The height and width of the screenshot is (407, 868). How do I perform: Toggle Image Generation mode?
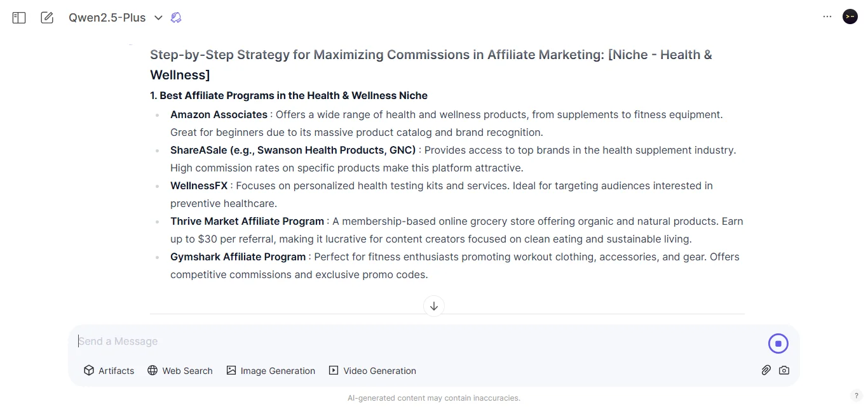pos(271,370)
